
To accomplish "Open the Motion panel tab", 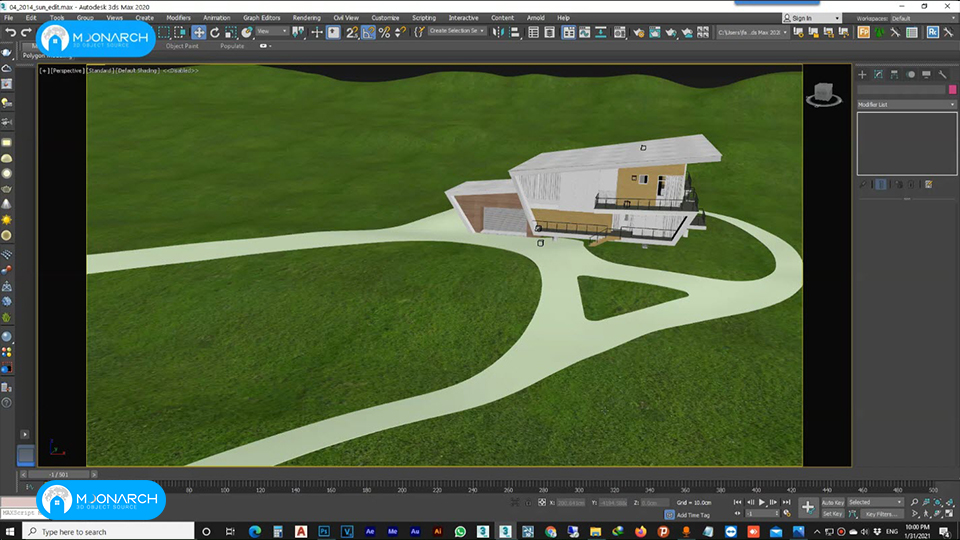I will (910, 75).
